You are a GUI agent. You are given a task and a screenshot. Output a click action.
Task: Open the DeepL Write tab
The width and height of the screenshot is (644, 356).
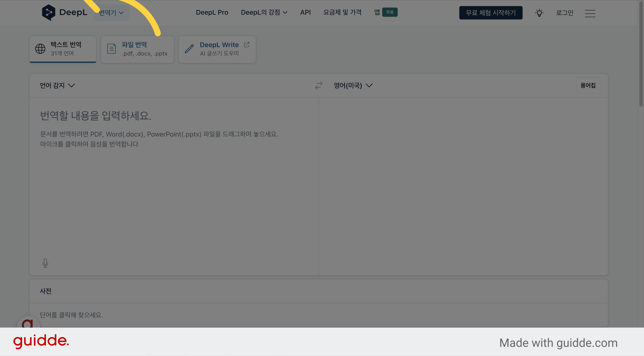(x=217, y=49)
